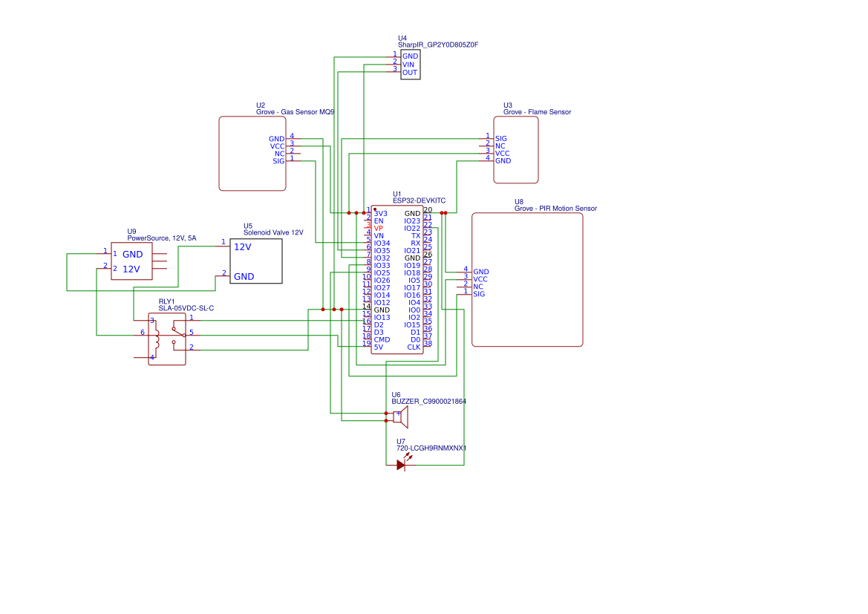Viewport: 868px width, 614px height.
Task: Click the U8 reference designator
Action: click(x=519, y=202)
